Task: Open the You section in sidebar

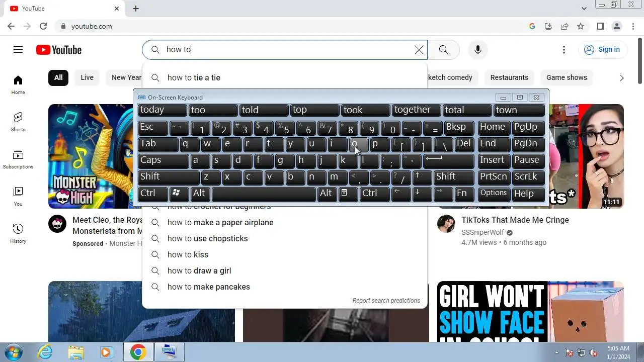Action: coord(18,196)
